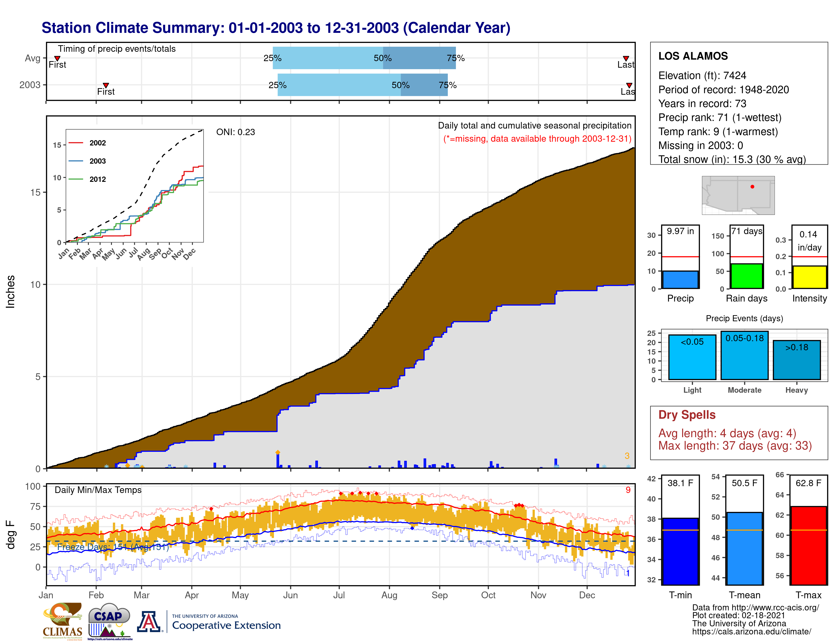834x644 pixels.
Task: Click 'Precip rank: 71 (1-wettest)' text
Action: tap(720, 117)
